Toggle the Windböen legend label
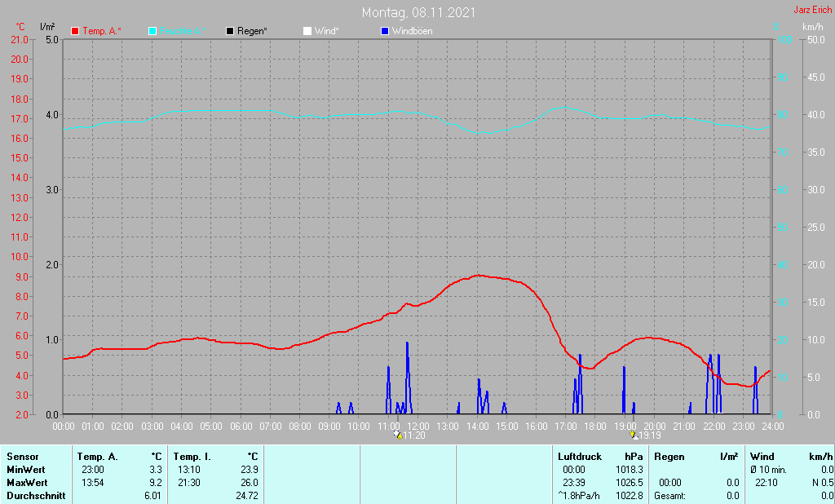This screenshot has width=835, height=504. coord(412,31)
